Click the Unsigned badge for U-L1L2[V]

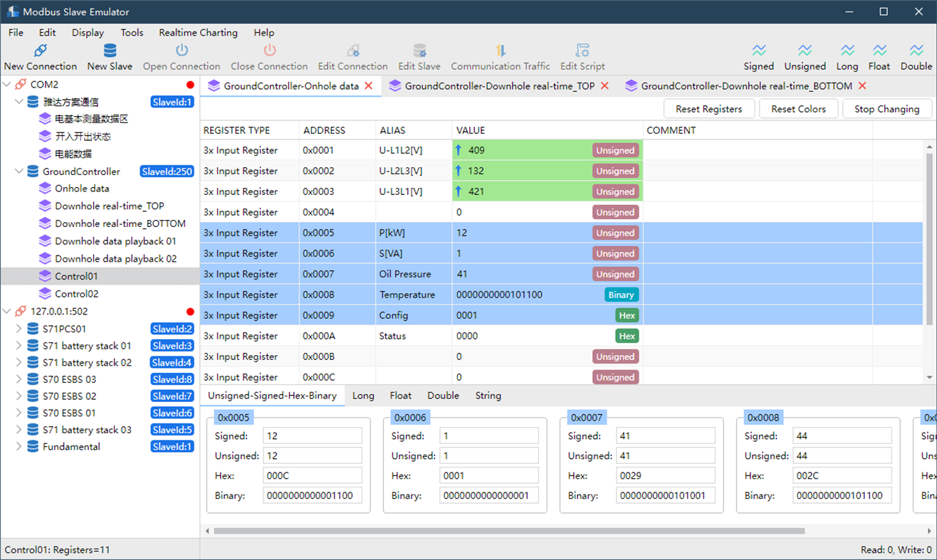click(x=615, y=150)
